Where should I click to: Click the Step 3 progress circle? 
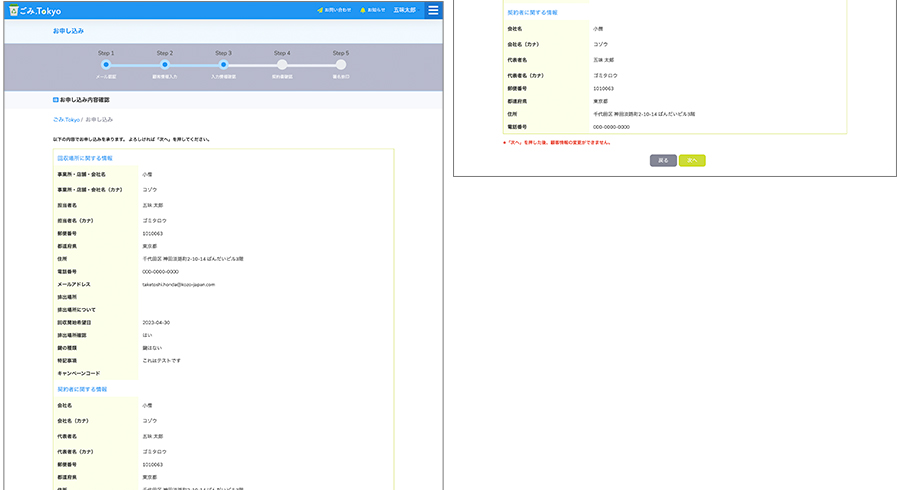pyautogui.click(x=223, y=64)
